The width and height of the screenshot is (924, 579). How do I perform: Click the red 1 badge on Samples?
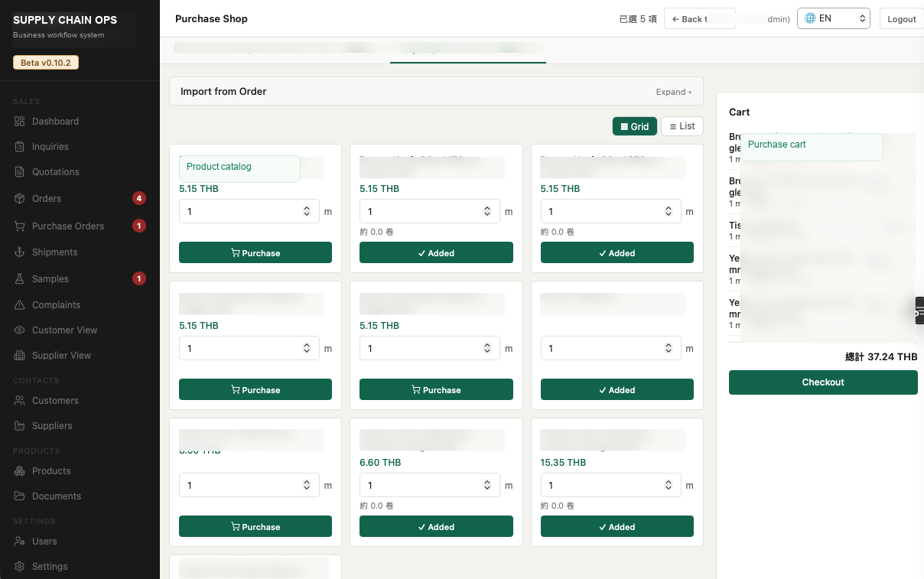coord(139,278)
